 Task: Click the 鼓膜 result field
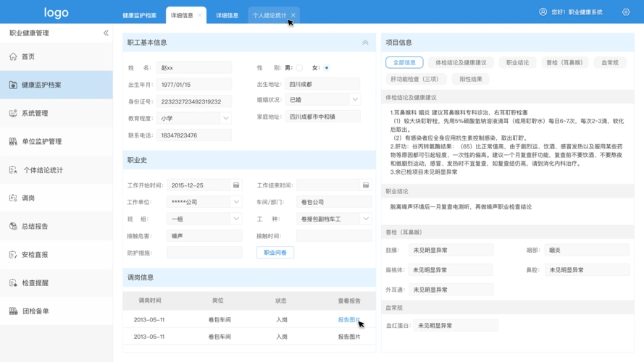tap(451, 250)
